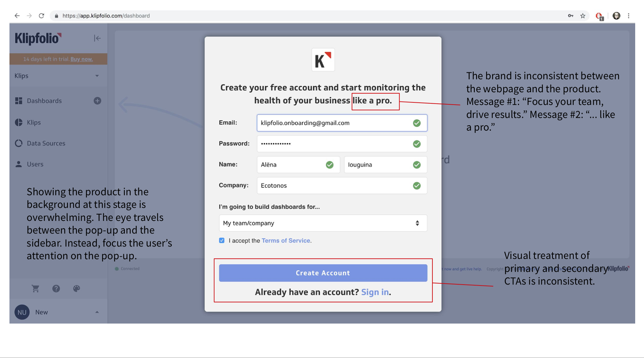The height and width of the screenshot is (358, 644).
Task: Click the K logo in the dialog
Action: point(323,60)
